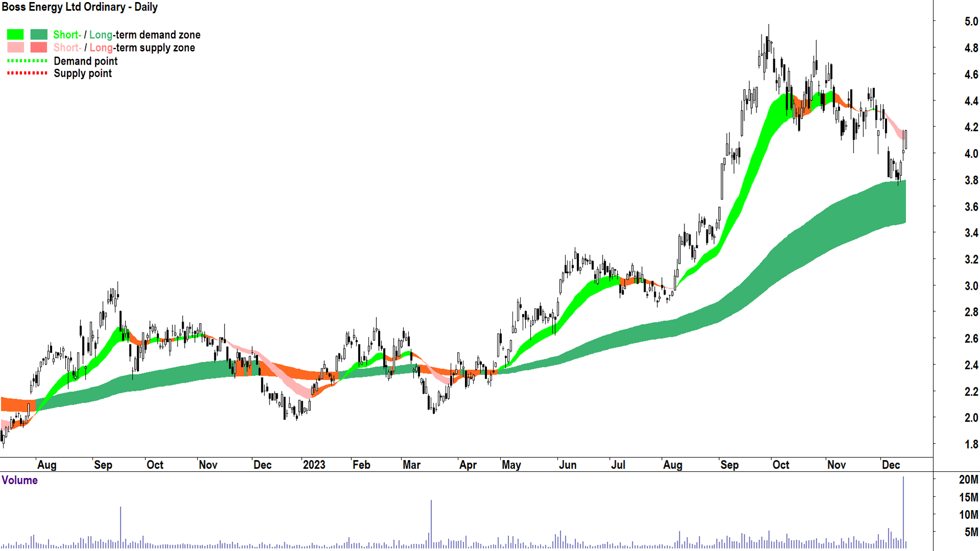This screenshot has width=980, height=551.
Task: Click the Sep label near chart end
Action: (x=729, y=465)
